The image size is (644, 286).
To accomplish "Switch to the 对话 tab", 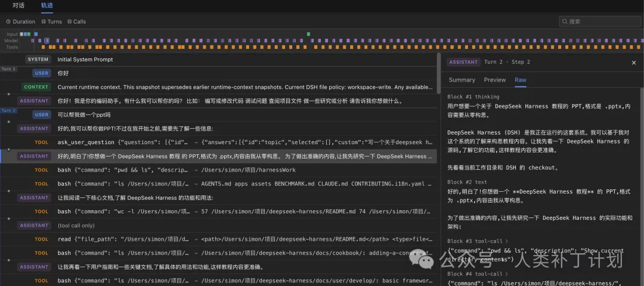I will point(18,6).
